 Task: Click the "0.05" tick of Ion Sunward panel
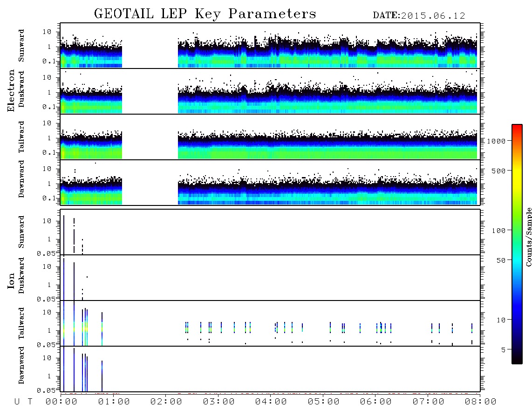(x=46, y=253)
